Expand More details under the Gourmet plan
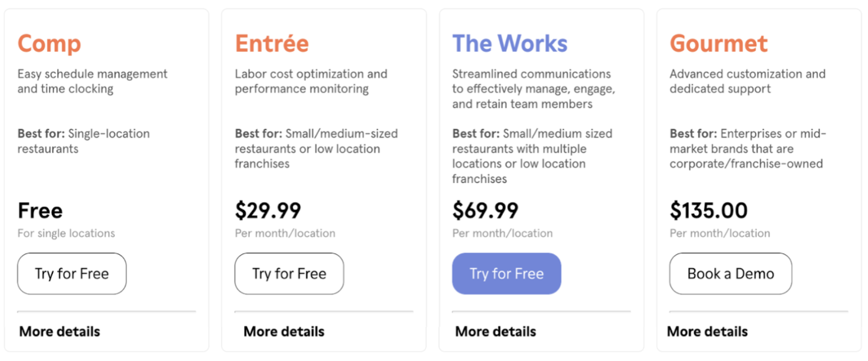Viewport: 868px width, 361px height. tap(707, 331)
